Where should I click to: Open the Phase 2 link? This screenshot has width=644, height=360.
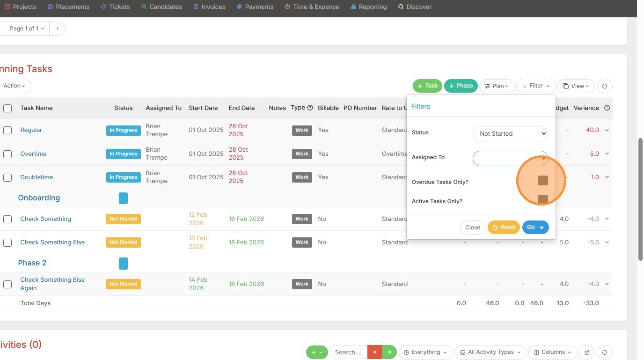coord(32,263)
